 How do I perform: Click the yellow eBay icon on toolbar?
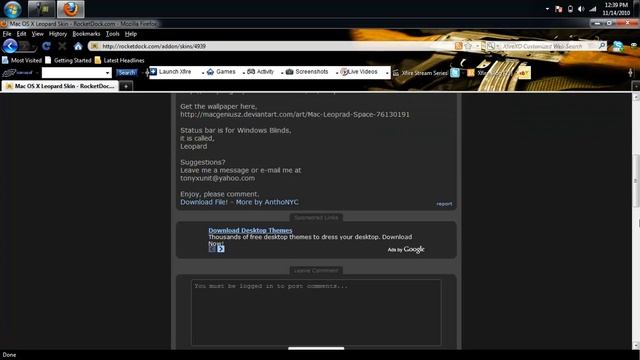point(524,73)
